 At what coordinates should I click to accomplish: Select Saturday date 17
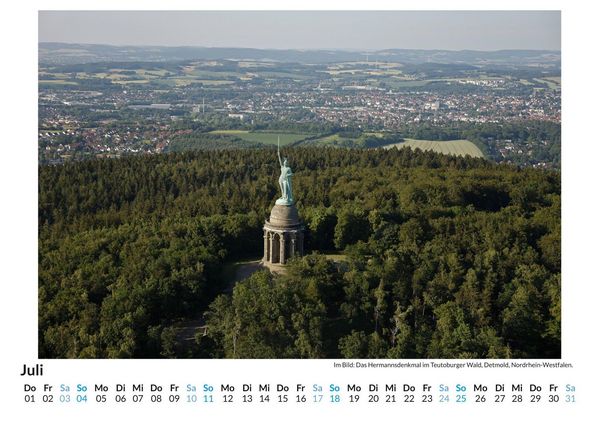pyautogui.click(x=318, y=399)
